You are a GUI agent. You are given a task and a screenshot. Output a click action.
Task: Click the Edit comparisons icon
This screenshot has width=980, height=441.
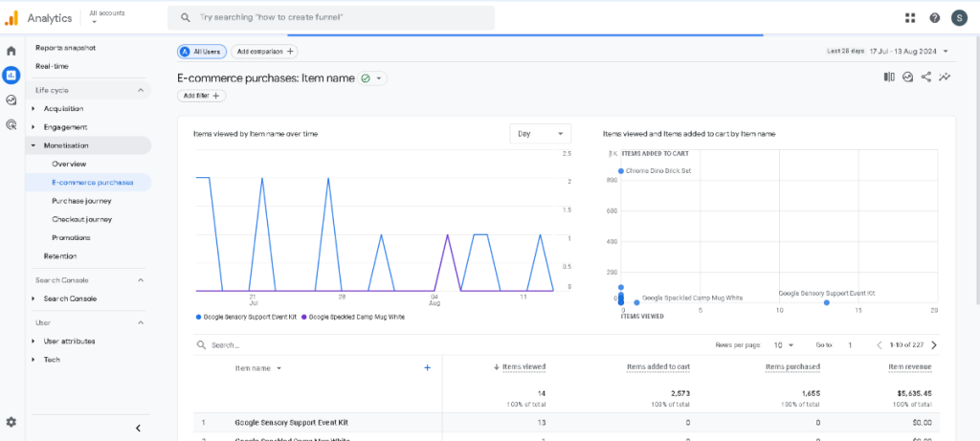(889, 77)
